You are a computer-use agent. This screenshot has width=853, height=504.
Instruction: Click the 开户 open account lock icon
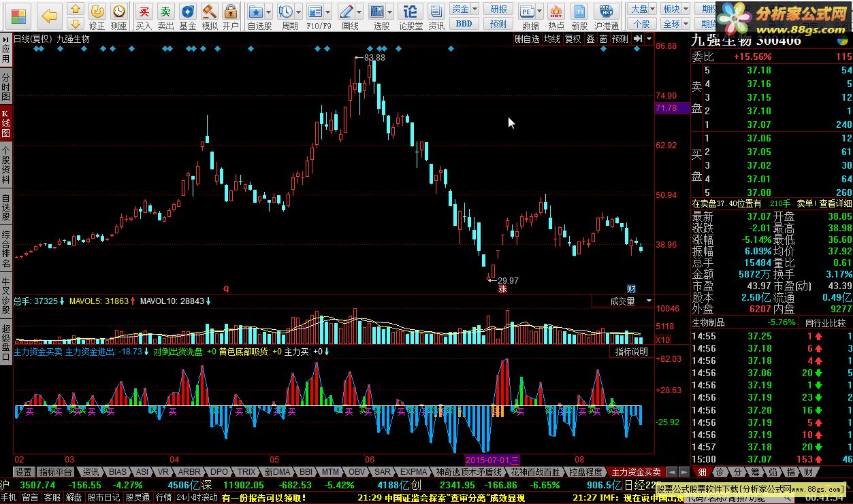231,16
